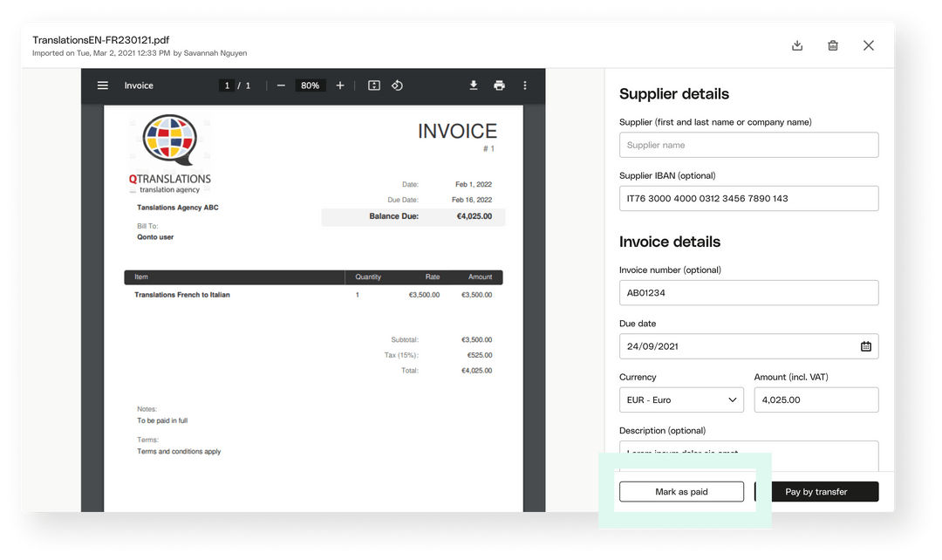
Task: Click the Mark as paid button
Action: [681, 492]
